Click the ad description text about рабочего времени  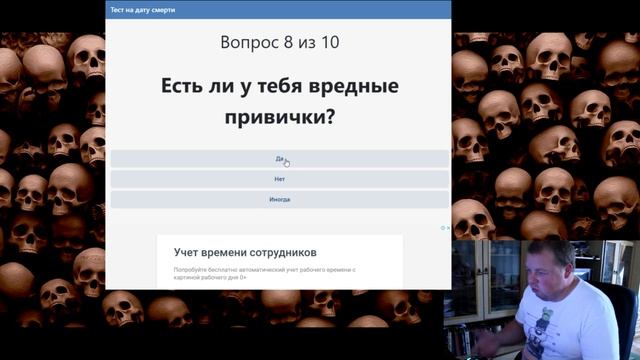pos(264,273)
